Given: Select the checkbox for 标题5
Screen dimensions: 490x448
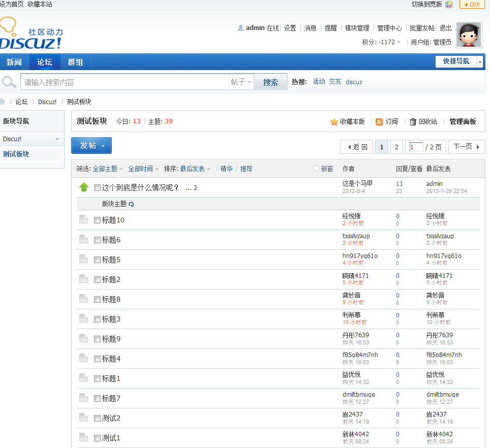Looking at the screenshot, I should [97, 260].
